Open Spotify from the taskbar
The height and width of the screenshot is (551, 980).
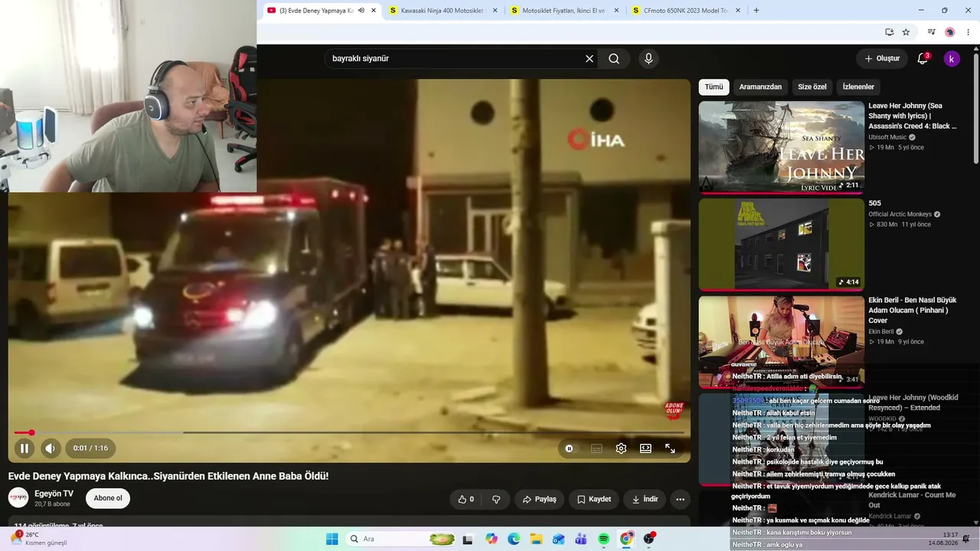[604, 539]
